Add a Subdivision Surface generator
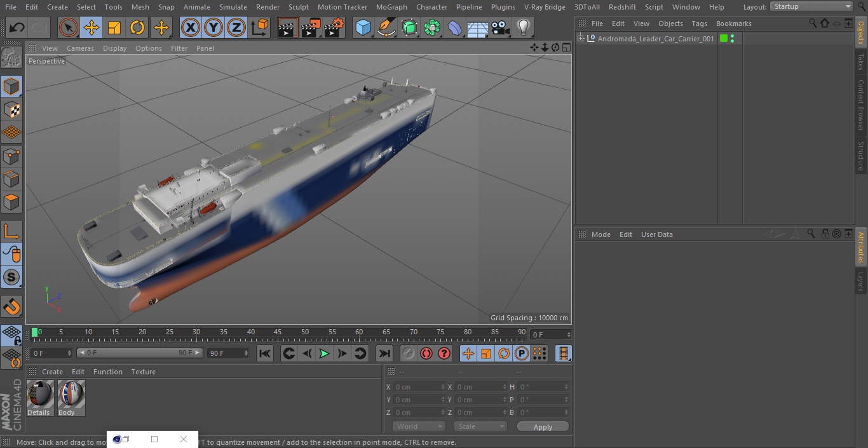The height and width of the screenshot is (448, 868). [x=409, y=27]
